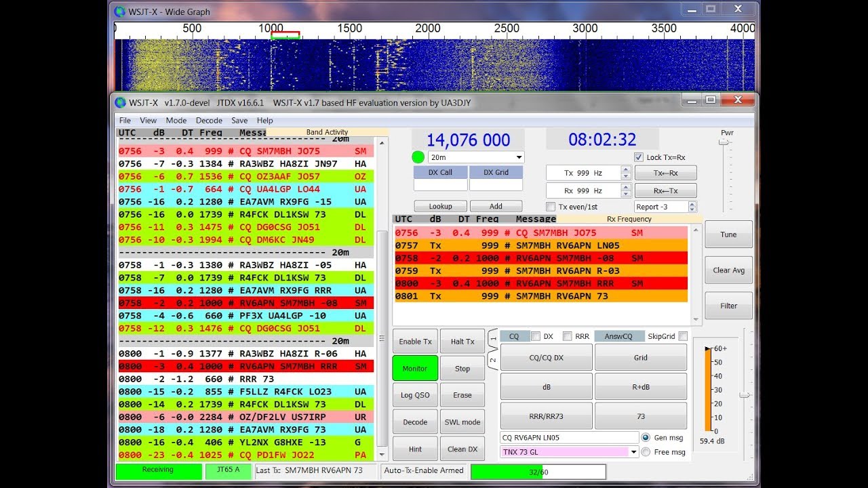Click the Rx←Tx button
This screenshot has width=868, height=488.
click(665, 190)
